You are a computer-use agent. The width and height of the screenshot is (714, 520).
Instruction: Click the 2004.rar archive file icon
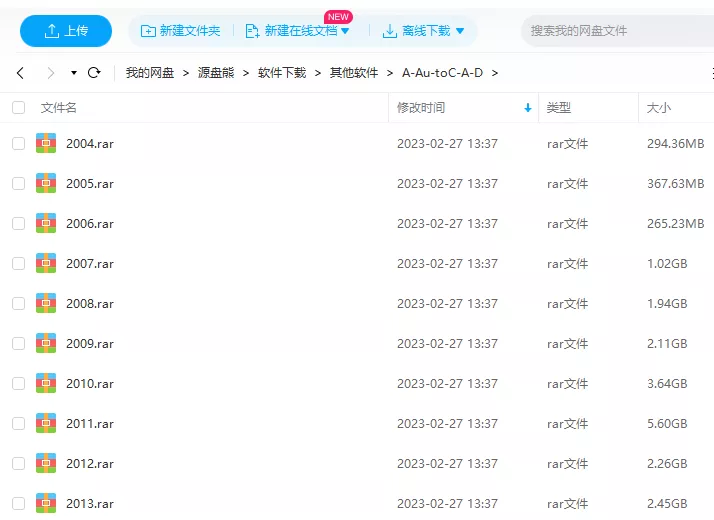(x=46, y=143)
